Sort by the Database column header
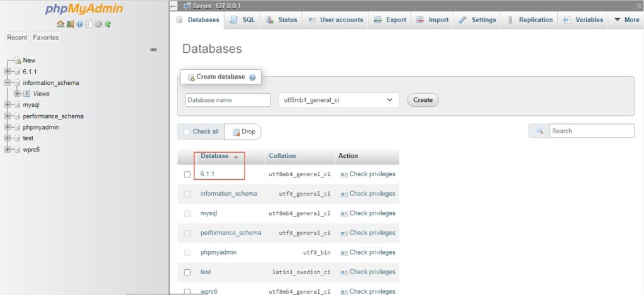Image resolution: width=644 pixels, height=295 pixels. pos(215,156)
